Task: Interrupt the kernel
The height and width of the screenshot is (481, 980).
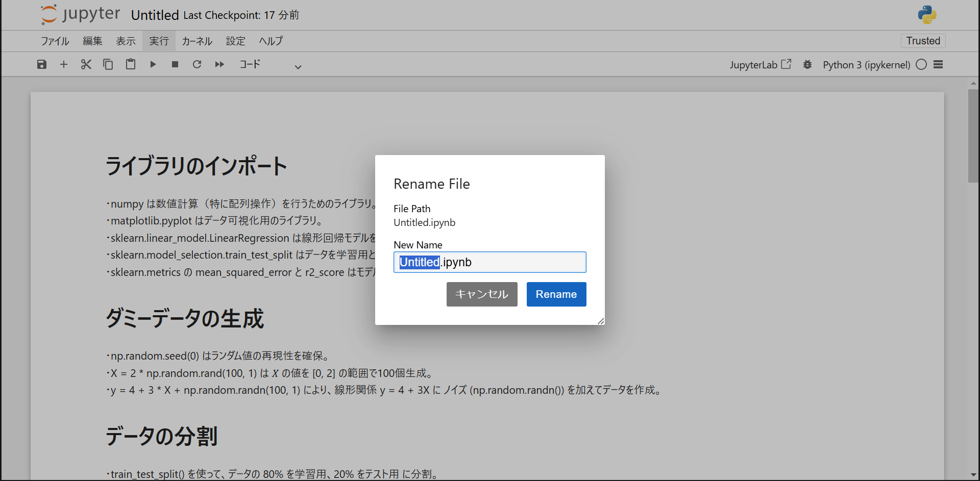Action: pyautogui.click(x=175, y=64)
